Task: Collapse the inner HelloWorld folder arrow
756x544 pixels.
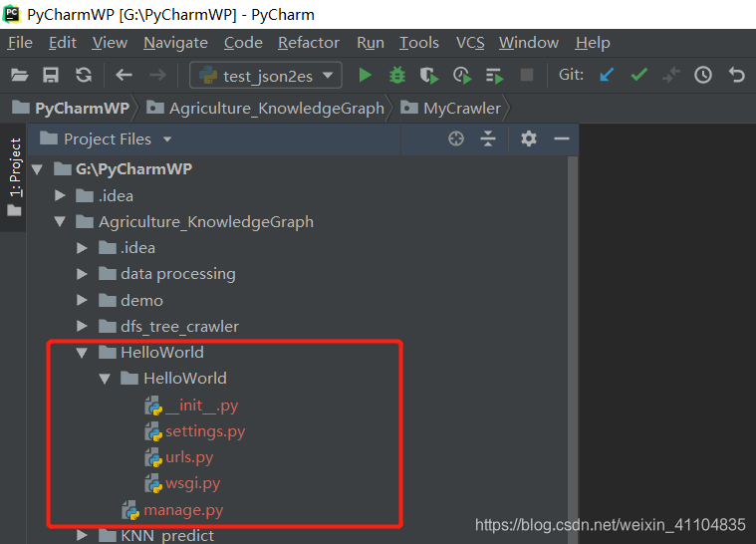Action: pyautogui.click(x=105, y=379)
